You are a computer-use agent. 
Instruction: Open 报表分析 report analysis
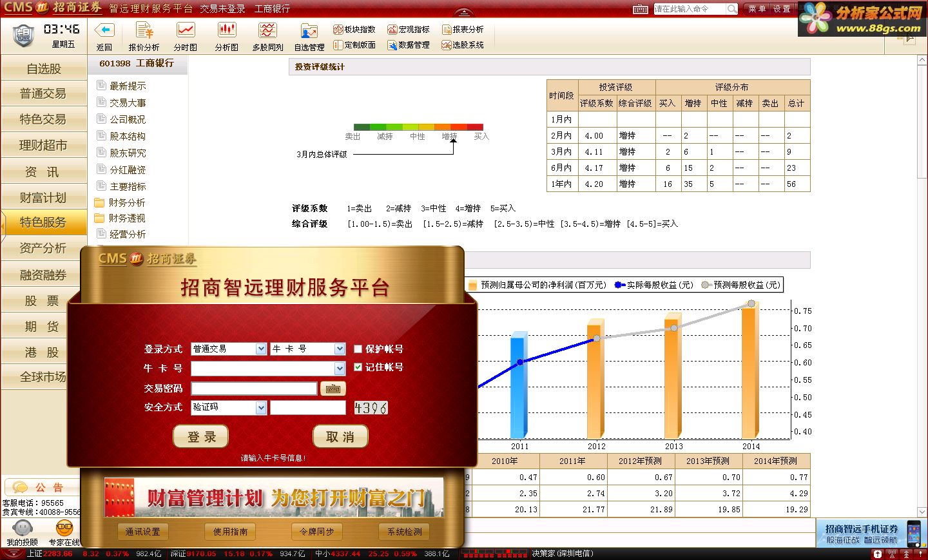click(463, 29)
